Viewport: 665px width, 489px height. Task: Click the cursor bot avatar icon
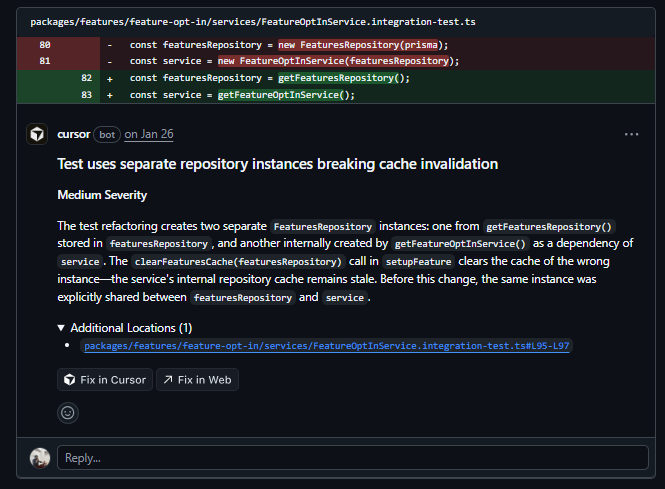click(x=37, y=134)
